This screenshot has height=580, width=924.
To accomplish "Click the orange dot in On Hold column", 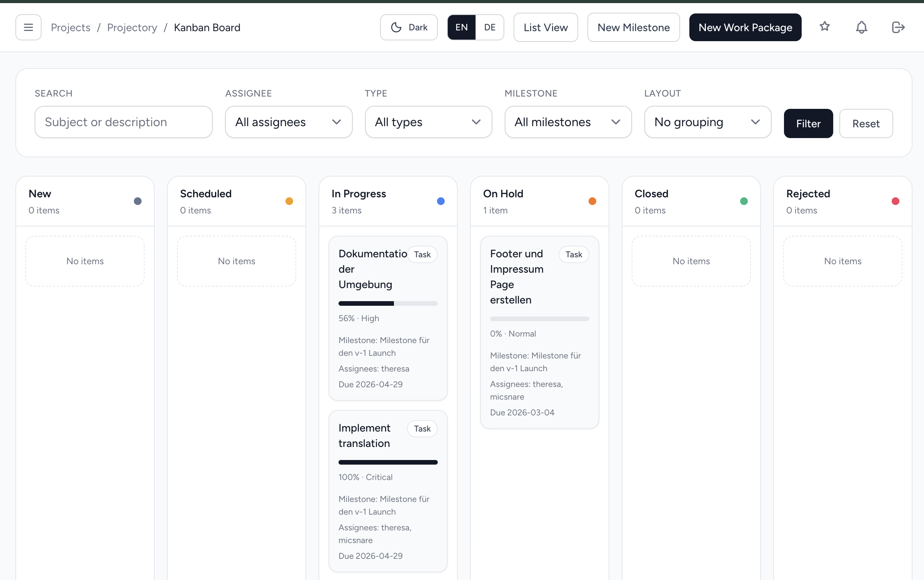I will 592,201.
